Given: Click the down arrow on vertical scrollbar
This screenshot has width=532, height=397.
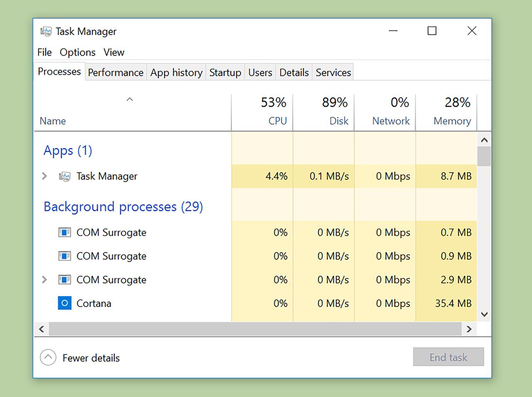Looking at the screenshot, I should tap(484, 314).
